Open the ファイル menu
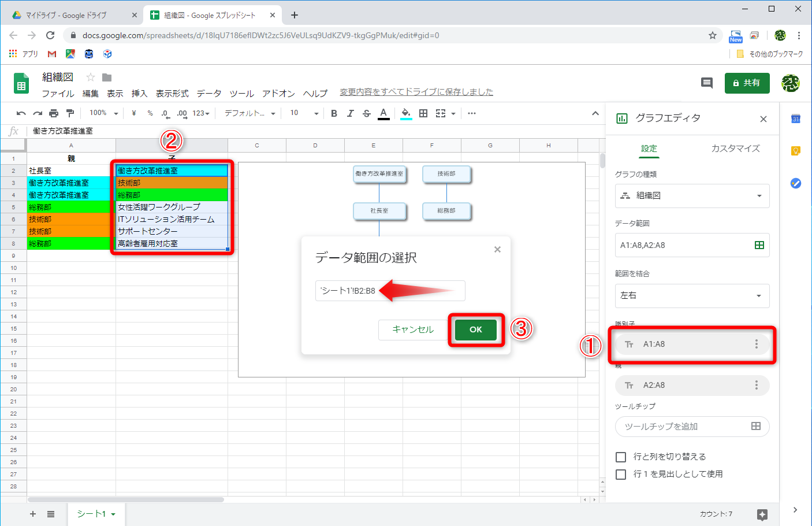 [58, 93]
